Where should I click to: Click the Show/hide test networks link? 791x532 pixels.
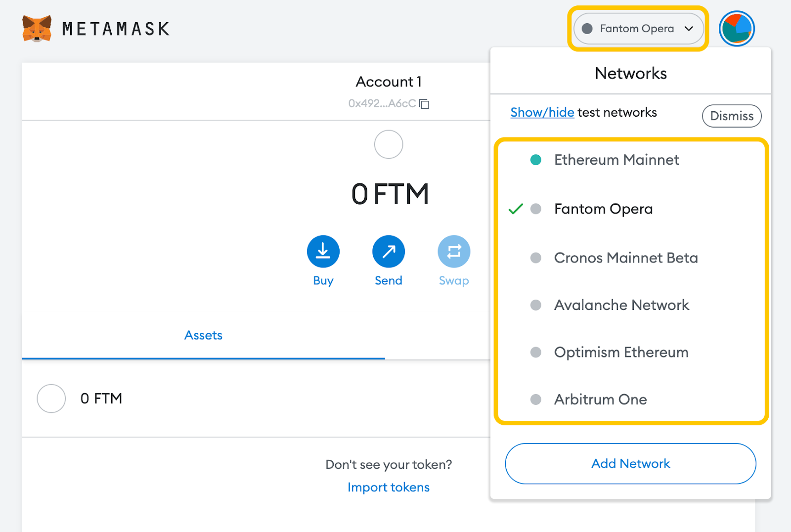pos(542,112)
